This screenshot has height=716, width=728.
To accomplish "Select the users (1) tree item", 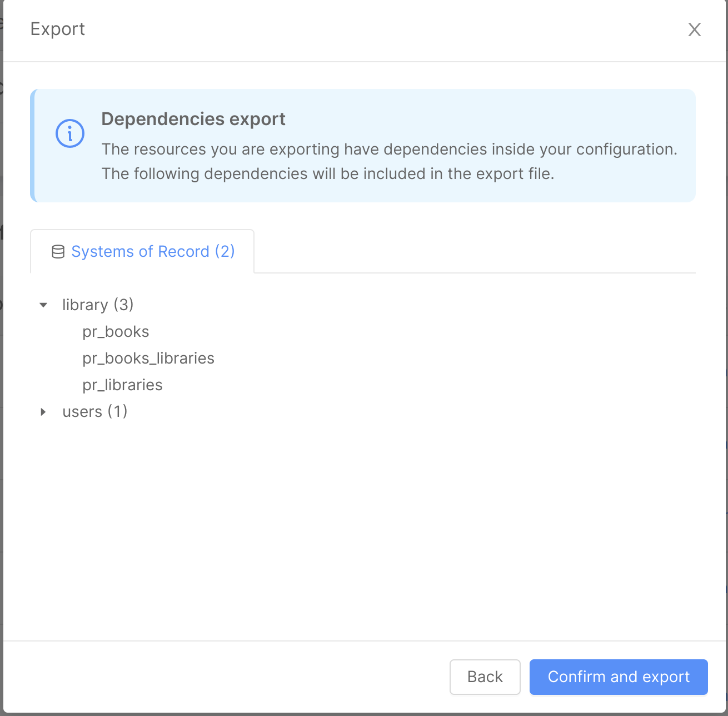I will pos(95,411).
